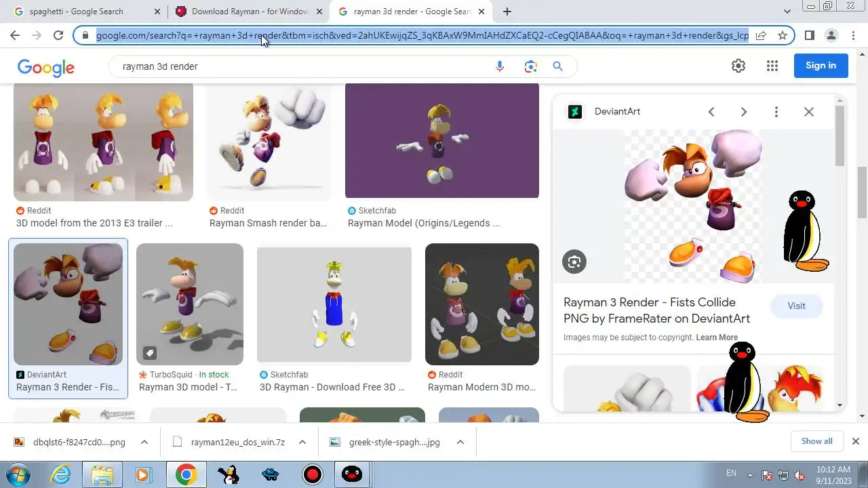Open the Chrome three-dot menu
The height and width of the screenshot is (488, 868).
pos(853,35)
